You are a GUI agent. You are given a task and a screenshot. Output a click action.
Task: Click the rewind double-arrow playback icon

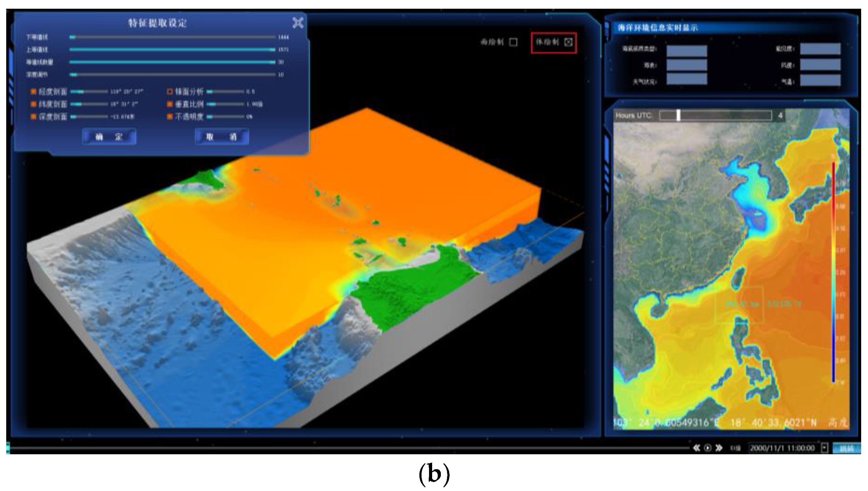[x=697, y=448]
